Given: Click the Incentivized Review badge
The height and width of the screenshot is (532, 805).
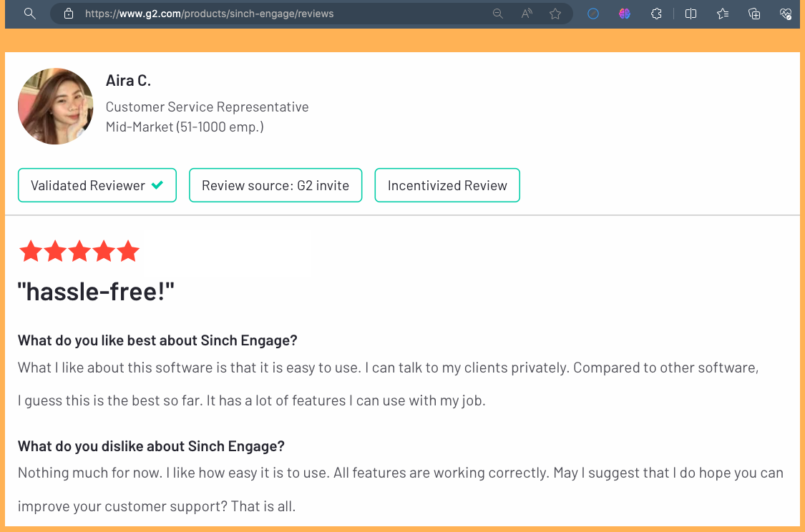Looking at the screenshot, I should [x=447, y=185].
